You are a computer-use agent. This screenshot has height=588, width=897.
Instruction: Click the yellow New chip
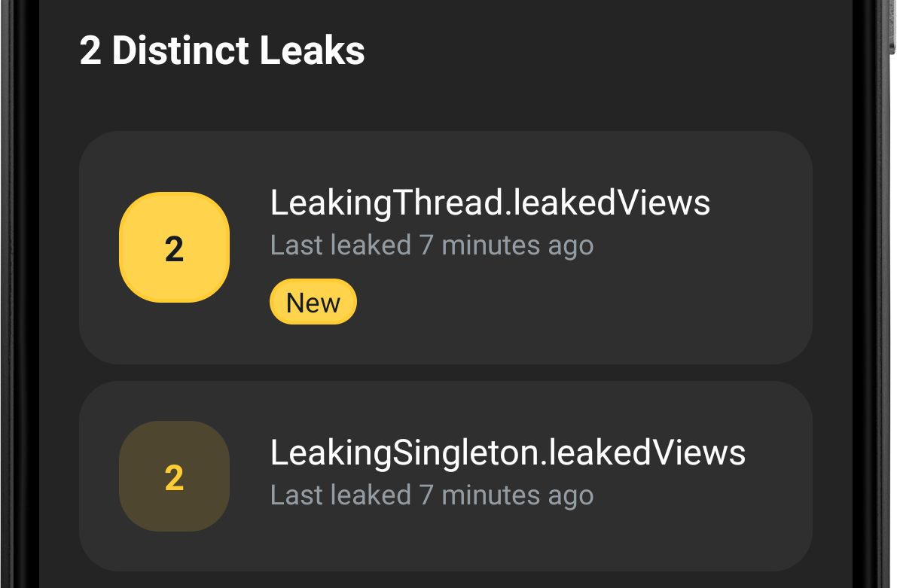[x=313, y=301]
